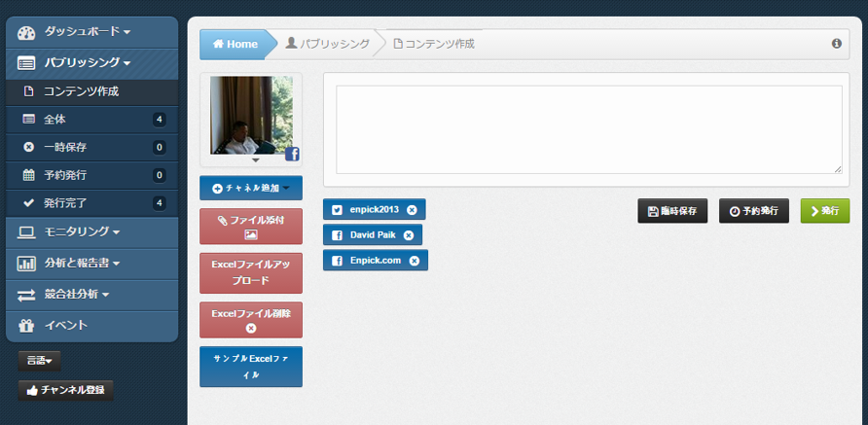868x425 pixels.
Task: Click the table icon beside 全体
Action: [29, 120]
